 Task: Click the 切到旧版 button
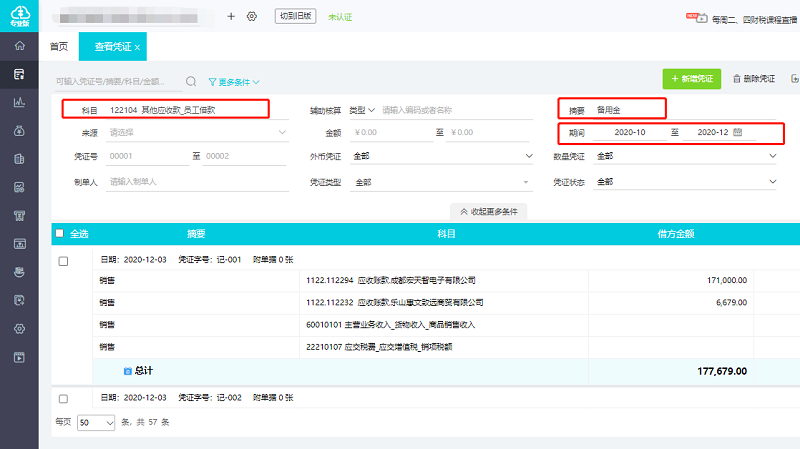pyautogui.click(x=295, y=17)
